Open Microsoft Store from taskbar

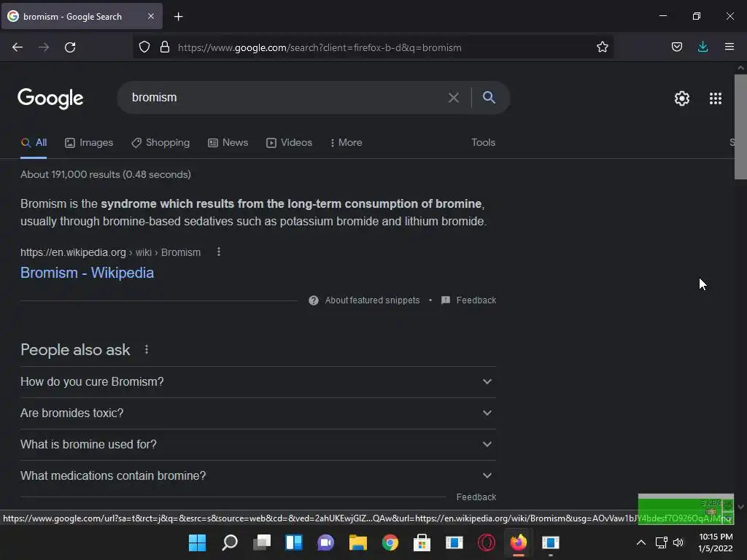pyautogui.click(x=422, y=542)
